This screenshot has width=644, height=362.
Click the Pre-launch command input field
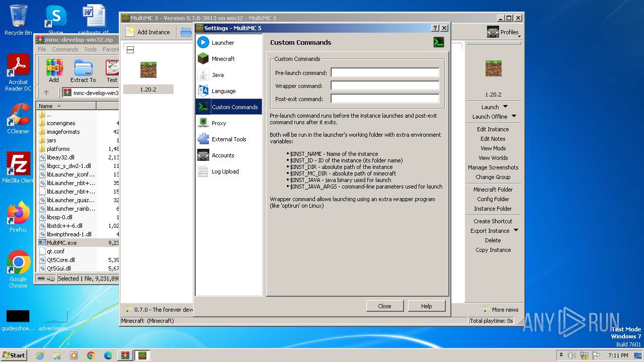pos(385,72)
